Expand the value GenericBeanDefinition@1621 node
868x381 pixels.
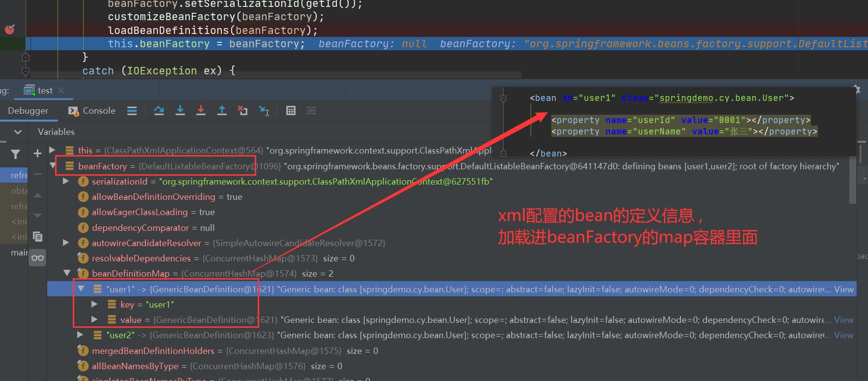pos(94,319)
